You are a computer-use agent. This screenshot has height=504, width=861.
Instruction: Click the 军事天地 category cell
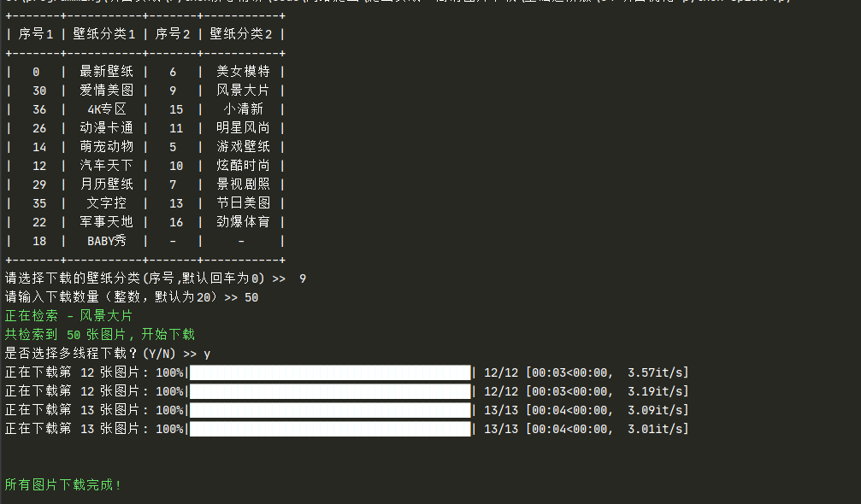coord(107,221)
